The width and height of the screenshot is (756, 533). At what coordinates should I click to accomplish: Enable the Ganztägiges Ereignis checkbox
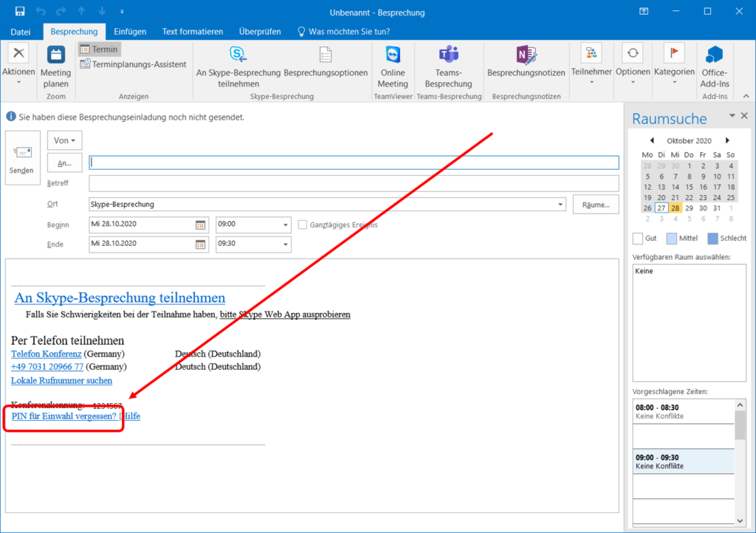[303, 224]
